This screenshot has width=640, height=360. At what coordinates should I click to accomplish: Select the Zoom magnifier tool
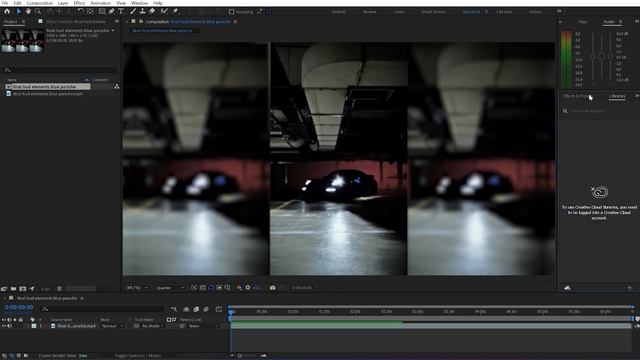[38, 11]
